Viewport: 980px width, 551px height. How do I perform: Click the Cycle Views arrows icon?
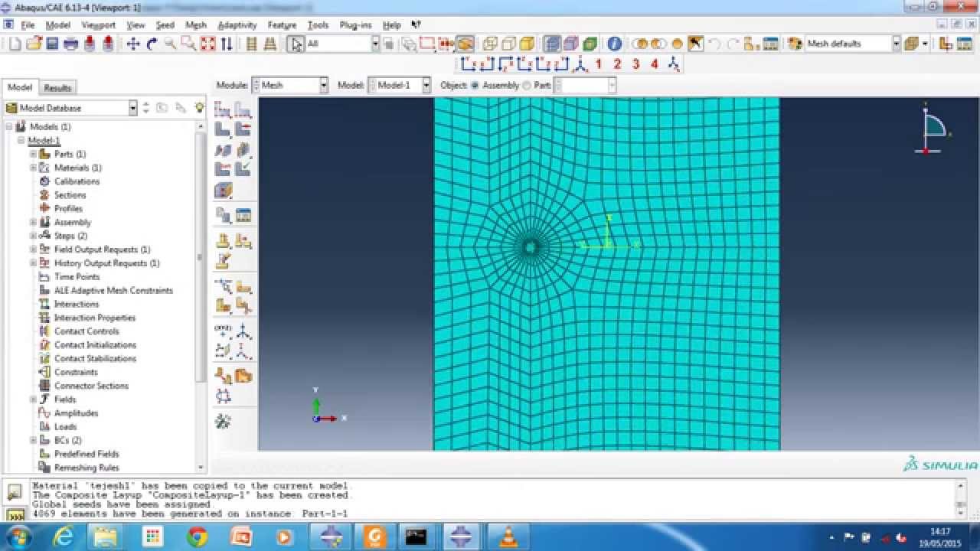tap(227, 44)
